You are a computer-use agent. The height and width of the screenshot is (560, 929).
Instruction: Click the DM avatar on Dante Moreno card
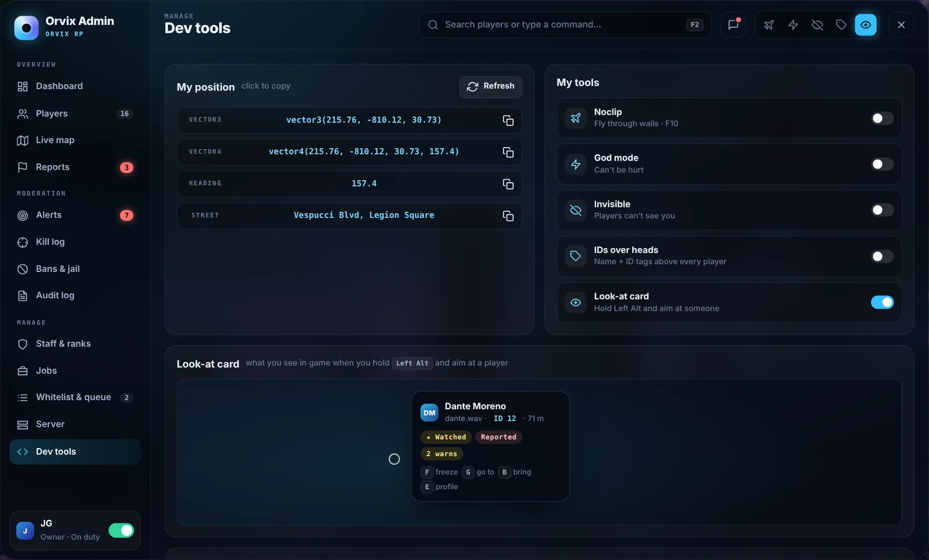(x=429, y=413)
